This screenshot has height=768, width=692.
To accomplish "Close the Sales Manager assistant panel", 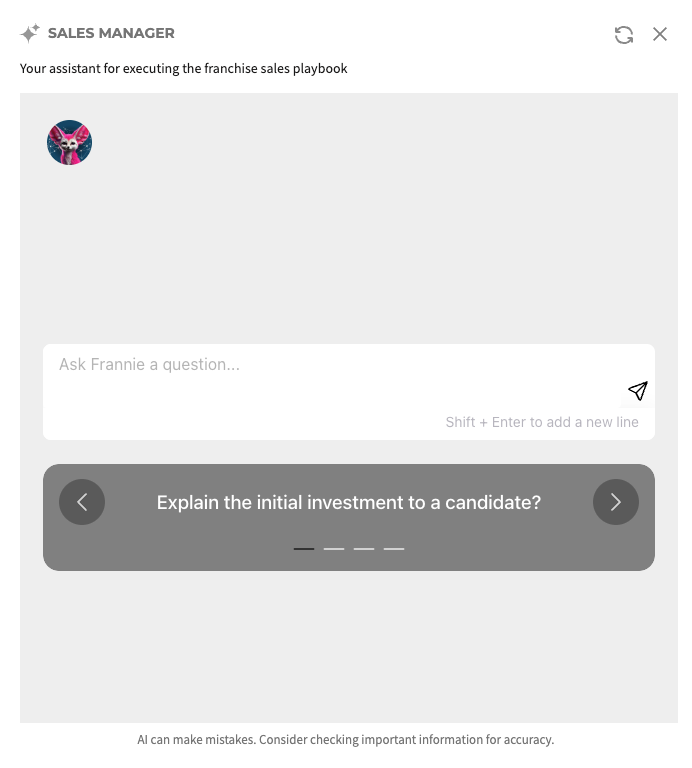I will [660, 34].
